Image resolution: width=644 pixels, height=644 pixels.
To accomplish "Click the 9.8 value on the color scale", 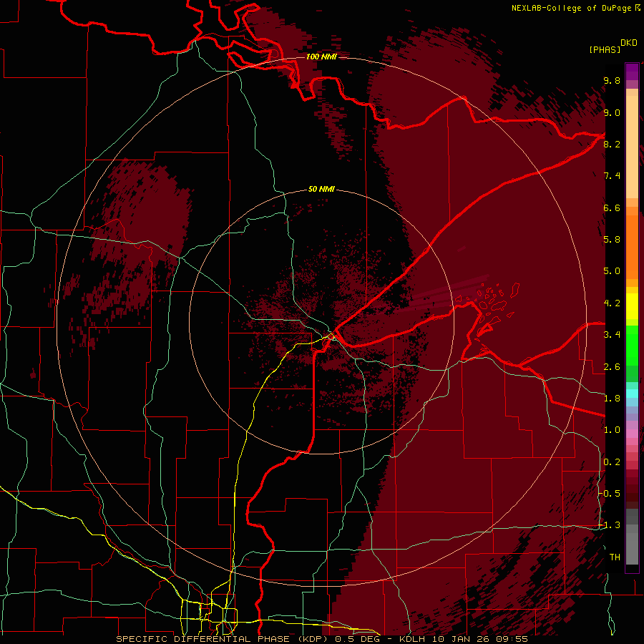I will pos(612,80).
